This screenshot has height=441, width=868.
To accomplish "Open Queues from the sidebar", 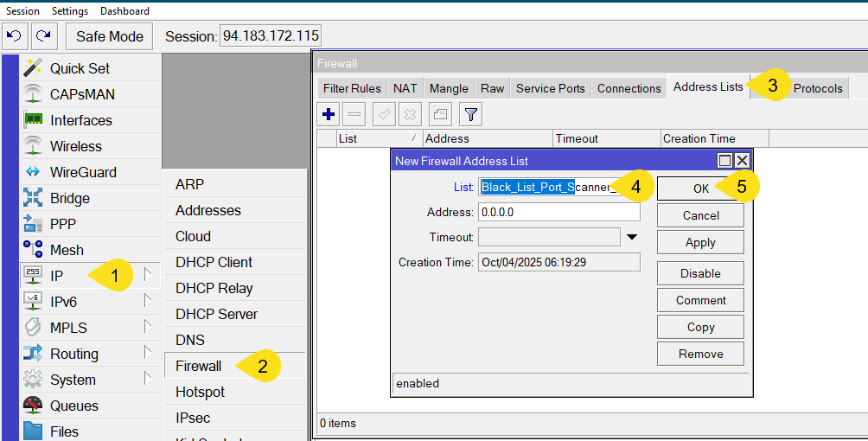I will tap(73, 406).
